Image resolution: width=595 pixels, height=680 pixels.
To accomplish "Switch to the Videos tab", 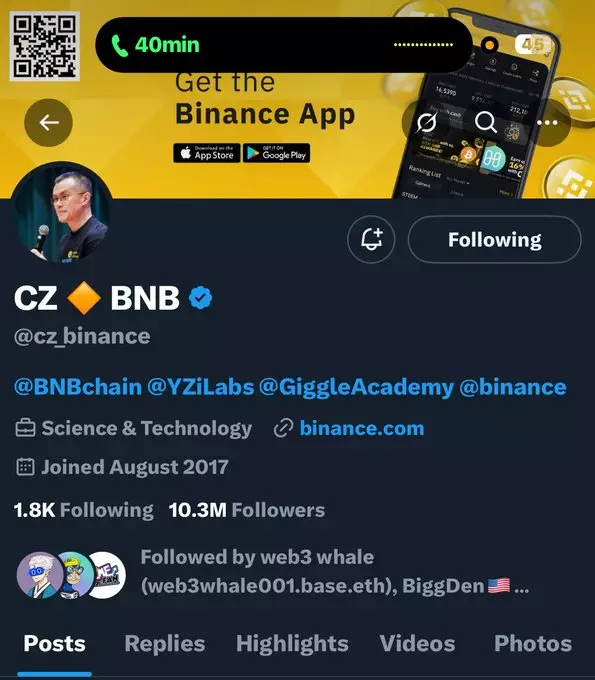I will point(417,644).
